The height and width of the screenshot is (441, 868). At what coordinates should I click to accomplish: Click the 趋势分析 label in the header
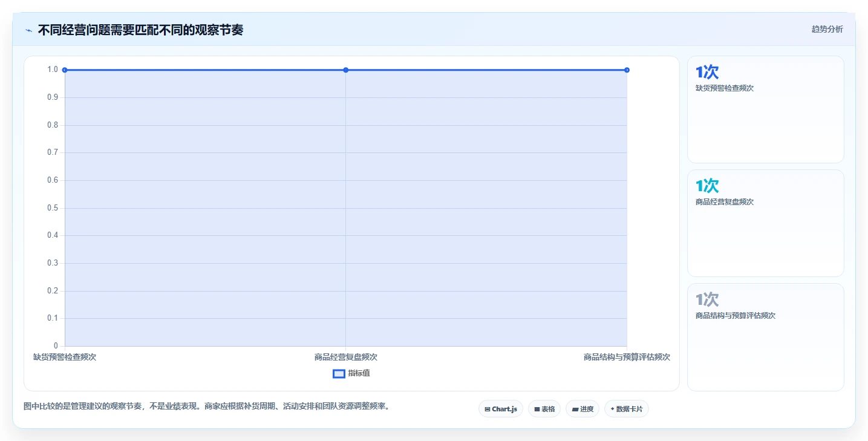[827, 29]
